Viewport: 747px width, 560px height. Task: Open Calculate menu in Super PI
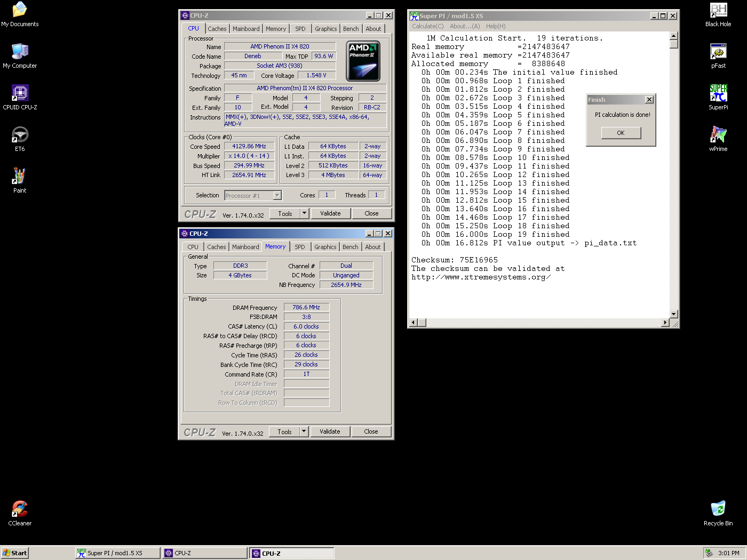coord(427,26)
